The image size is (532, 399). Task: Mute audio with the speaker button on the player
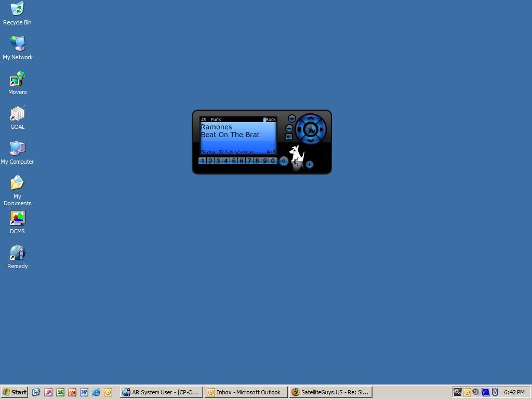289,137
